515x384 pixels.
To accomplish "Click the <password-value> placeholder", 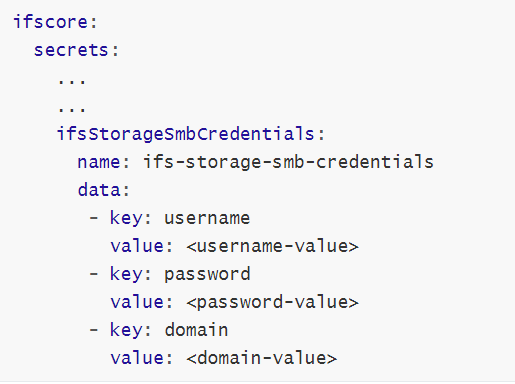I will (272, 303).
